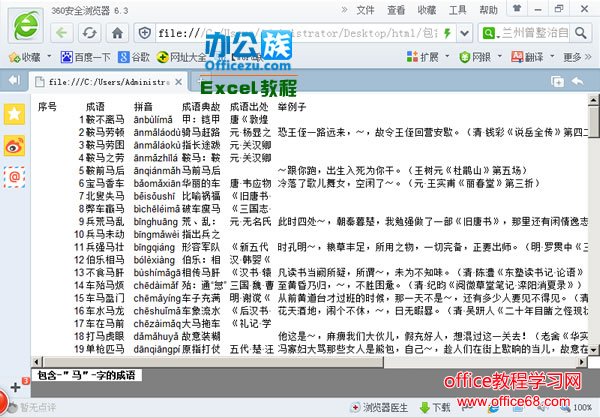Focus the search box with 兰州 text
The image size is (600, 418).
pos(535,33)
